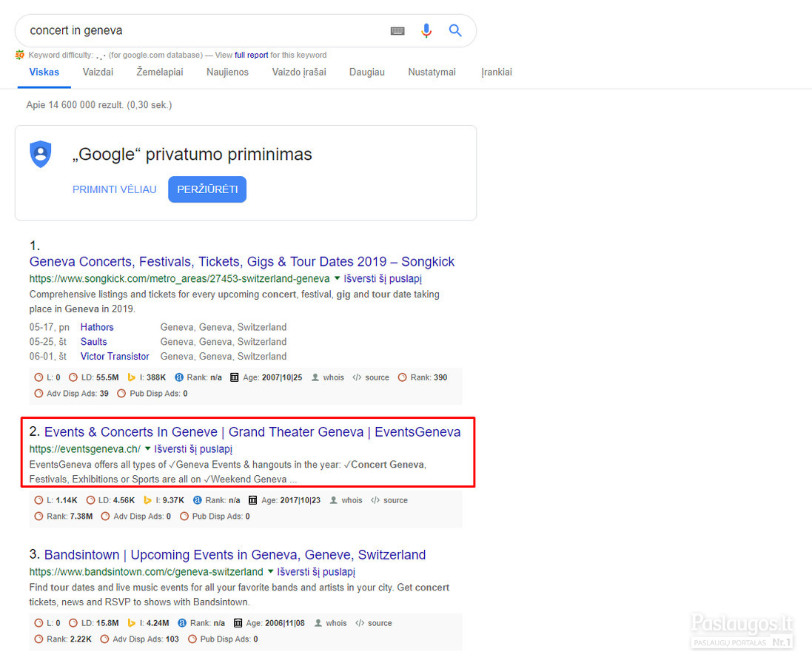Open Nustatymai settings menu

pos(432,72)
